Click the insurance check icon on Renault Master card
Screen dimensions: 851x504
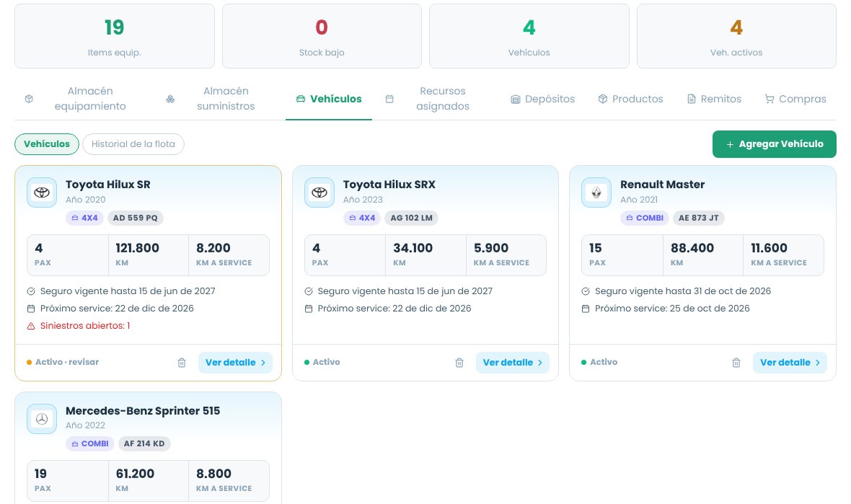tap(585, 291)
